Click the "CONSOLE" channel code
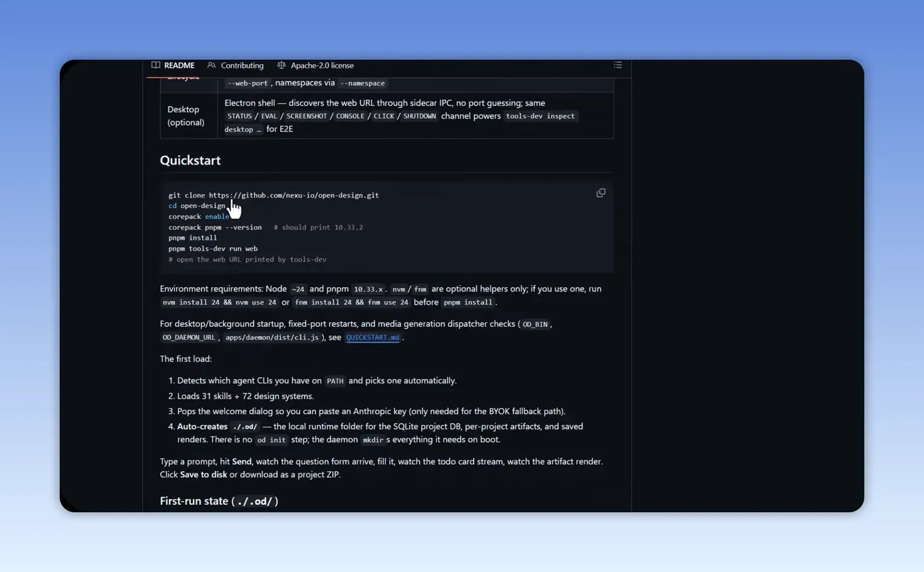Viewport: 924px width, 572px height. coord(350,116)
